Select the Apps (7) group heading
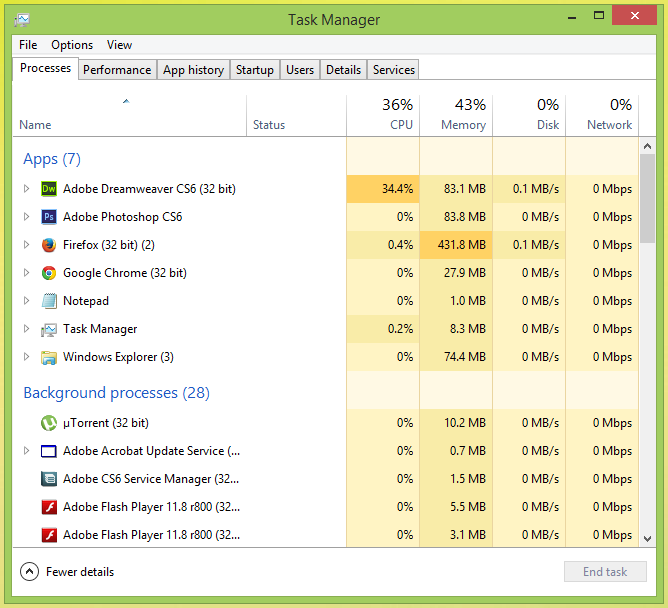Image resolution: width=668 pixels, height=608 pixels. [x=52, y=159]
